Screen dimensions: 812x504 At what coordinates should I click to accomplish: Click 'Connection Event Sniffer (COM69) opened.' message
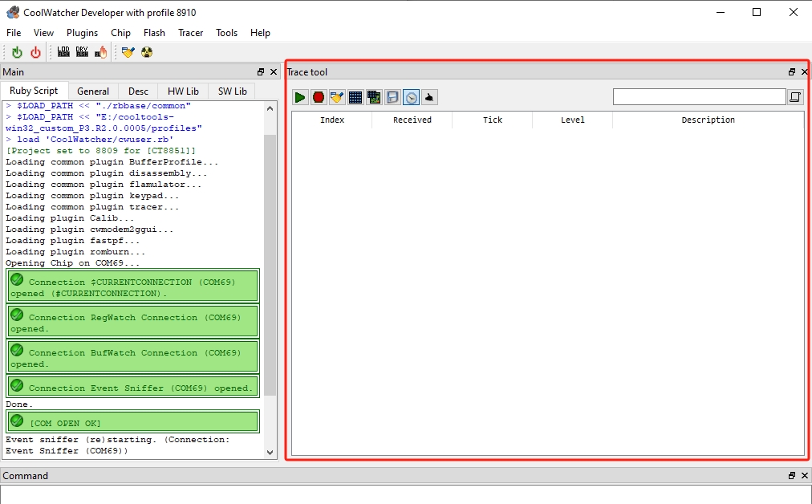[x=132, y=386]
